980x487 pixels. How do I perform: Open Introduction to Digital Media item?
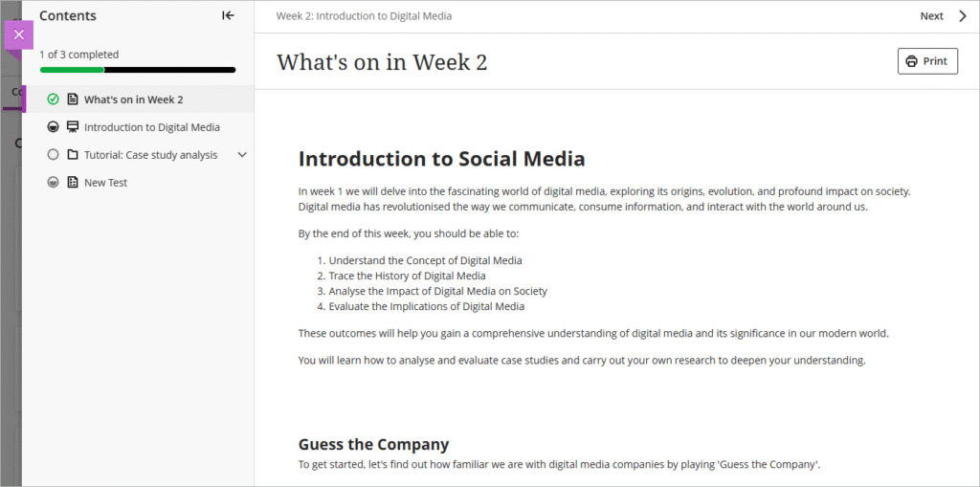point(152,127)
